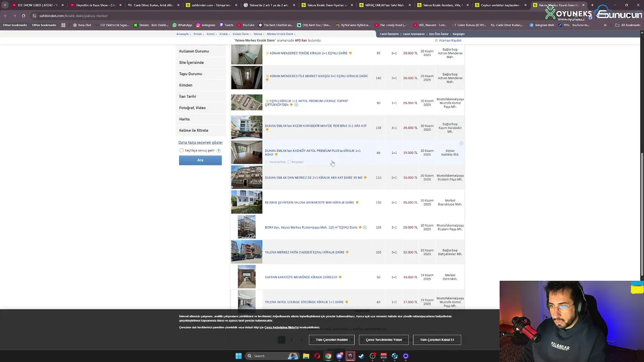Image resolution: width=644 pixels, height=362 pixels.
Task: Open Çerez Aydınlatma Metni link
Action: [x=281, y=327]
